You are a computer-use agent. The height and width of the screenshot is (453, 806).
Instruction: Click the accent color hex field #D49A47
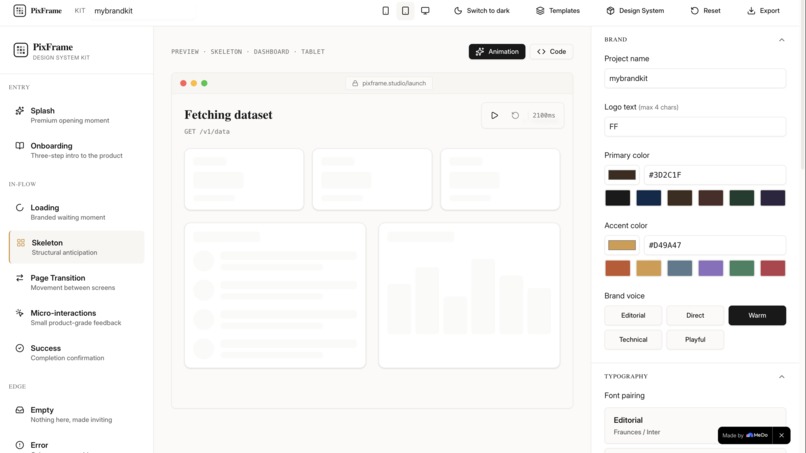pyautogui.click(x=715, y=245)
